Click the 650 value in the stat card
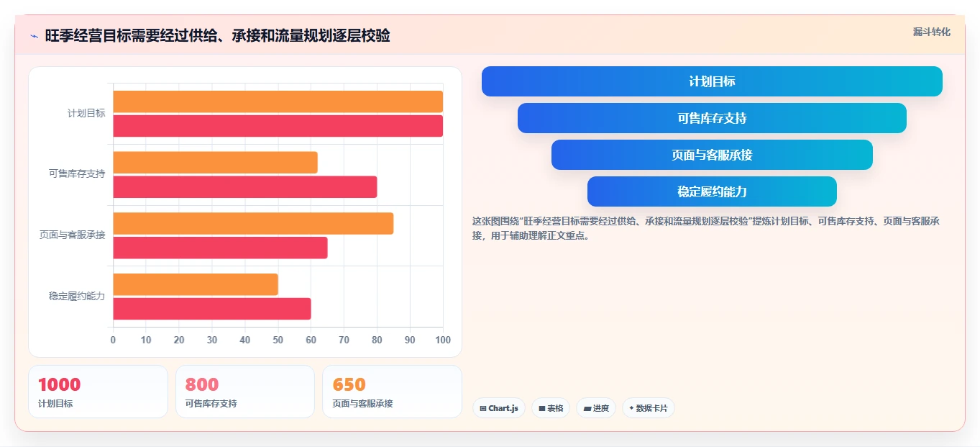Screen dimensions: 980x447 coord(349,384)
